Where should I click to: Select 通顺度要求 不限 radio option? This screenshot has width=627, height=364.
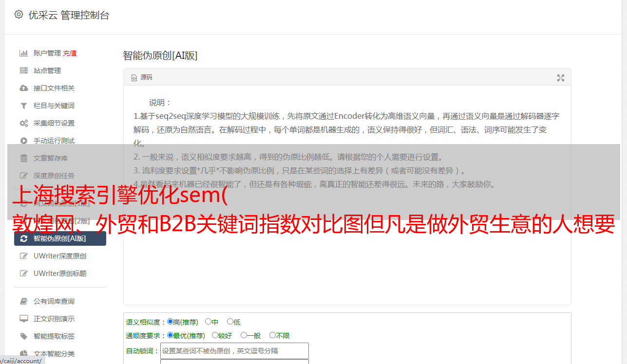(x=272, y=335)
